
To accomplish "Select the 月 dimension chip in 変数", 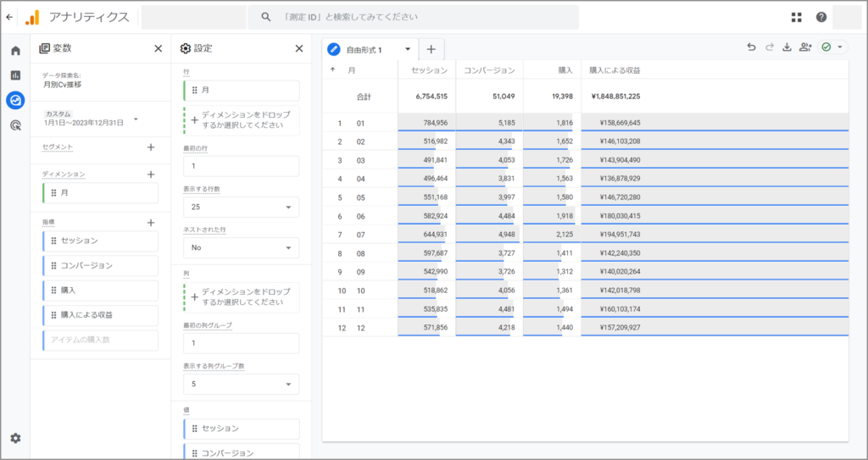I will coord(100,193).
